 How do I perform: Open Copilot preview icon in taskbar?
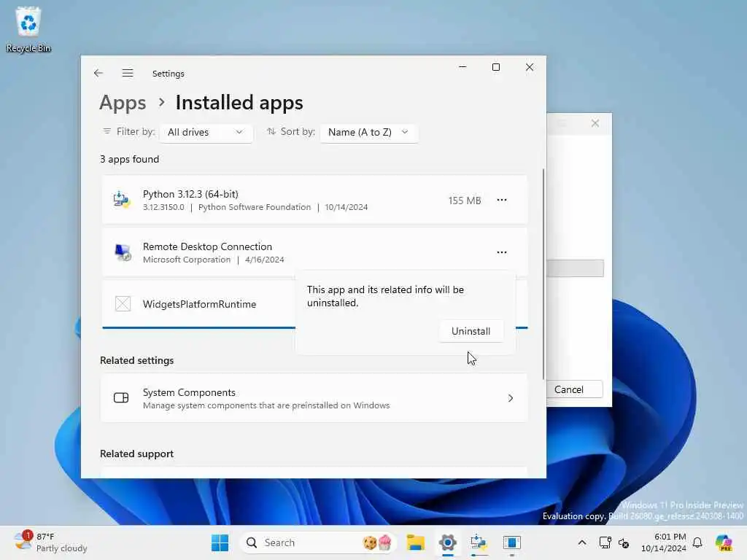724,542
